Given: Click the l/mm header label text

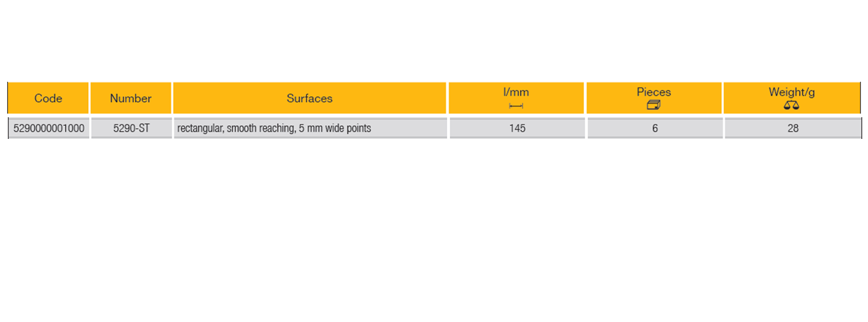Looking at the screenshot, I should pos(516,92).
